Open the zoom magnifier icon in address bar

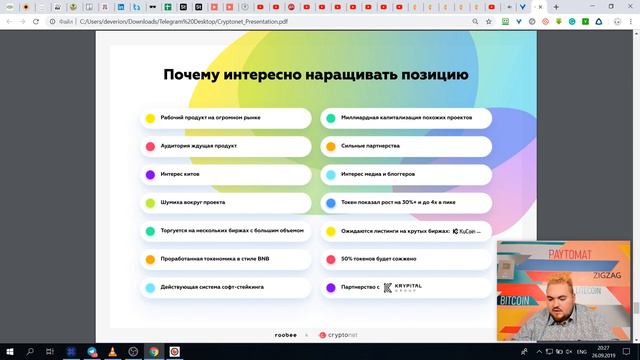475,22
